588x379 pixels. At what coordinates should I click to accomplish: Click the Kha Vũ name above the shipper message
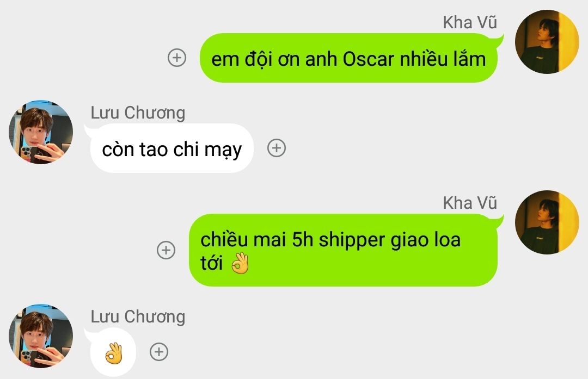tap(470, 203)
